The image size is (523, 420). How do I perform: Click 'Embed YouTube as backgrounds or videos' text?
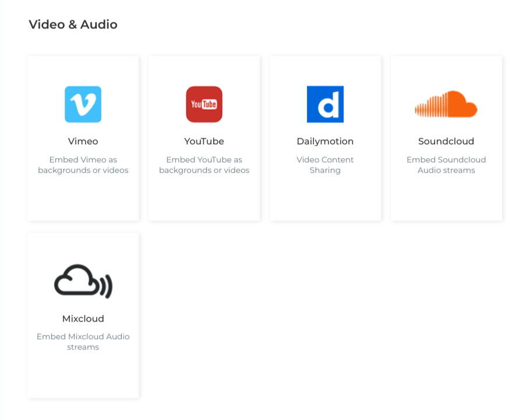coord(204,165)
